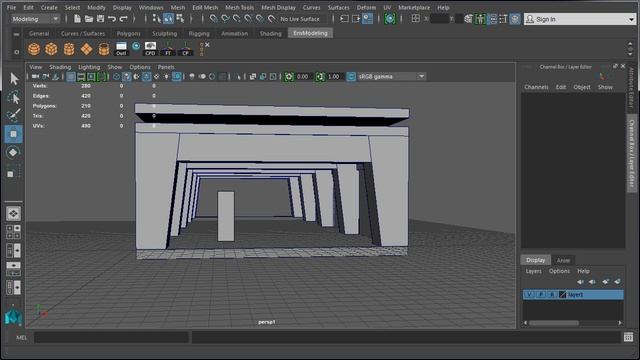The width and height of the screenshot is (640, 360).
Task: Toggle the viewport film gate button
Action: pos(81,76)
